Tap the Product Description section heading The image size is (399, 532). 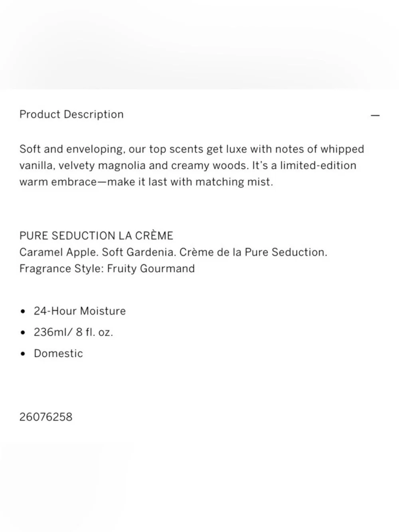[x=71, y=115]
